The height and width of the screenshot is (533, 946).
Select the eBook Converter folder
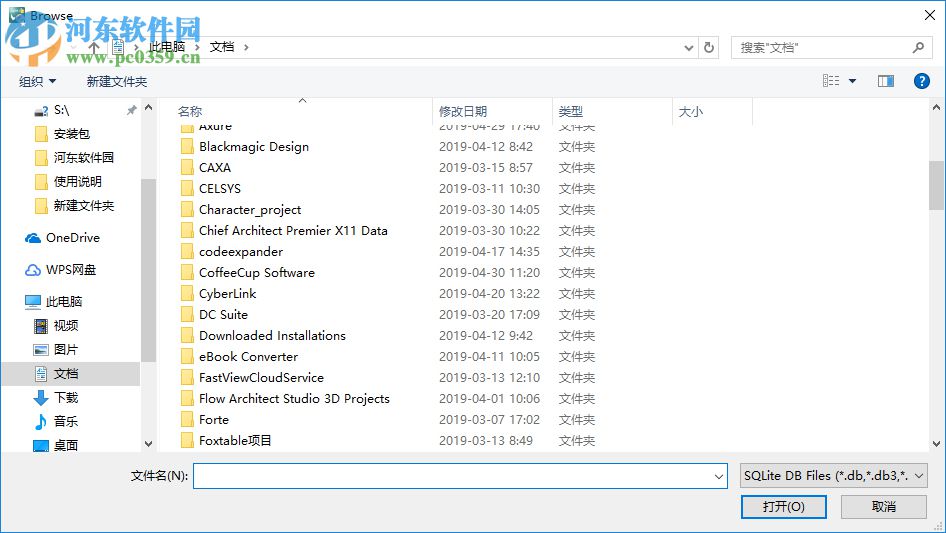coord(248,357)
